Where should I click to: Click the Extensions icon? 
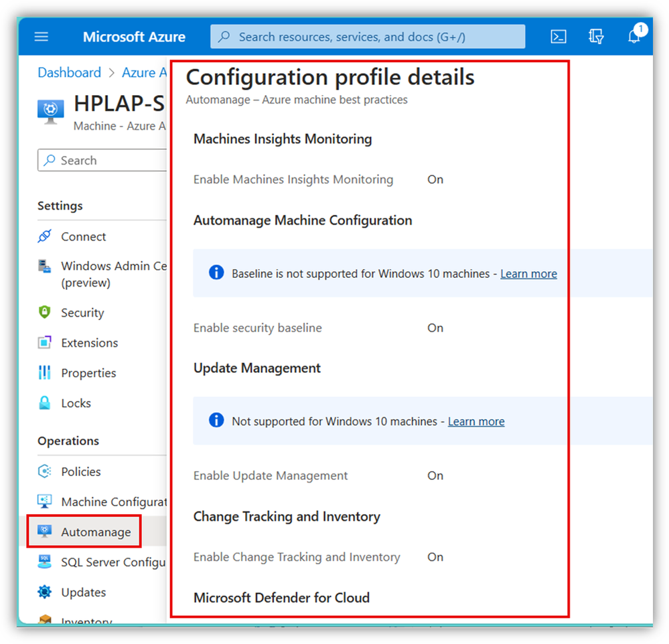(45, 342)
